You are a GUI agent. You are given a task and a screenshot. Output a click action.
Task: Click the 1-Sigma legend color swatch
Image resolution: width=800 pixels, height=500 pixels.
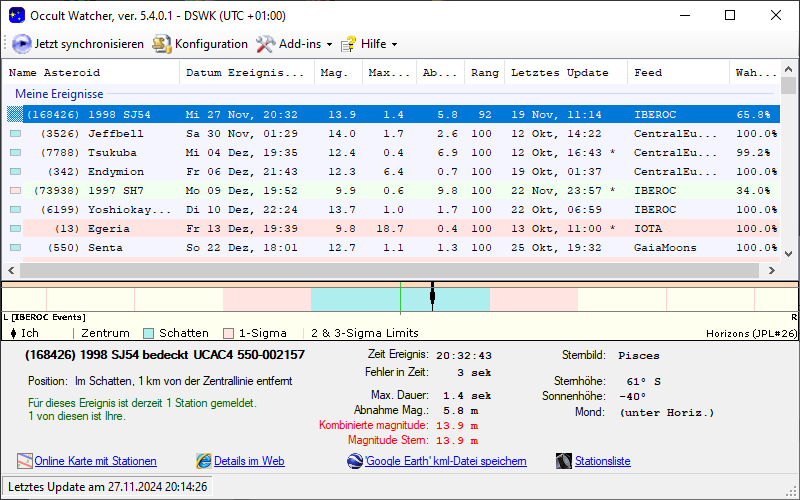[x=229, y=333]
